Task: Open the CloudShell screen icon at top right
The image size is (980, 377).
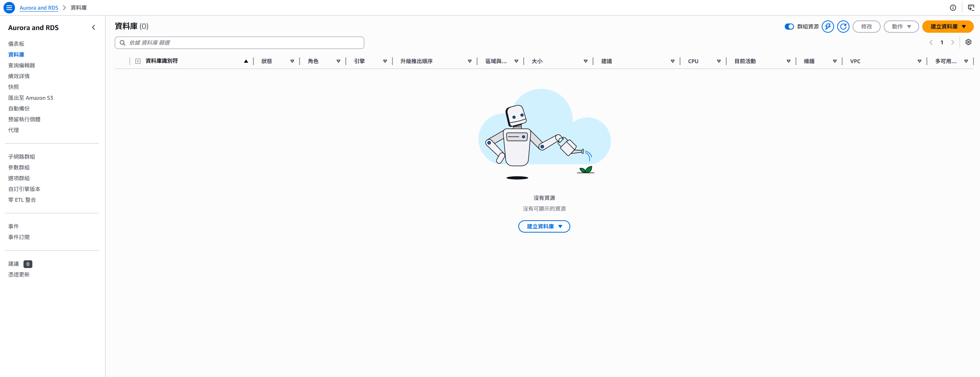Action: pos(971,8)
